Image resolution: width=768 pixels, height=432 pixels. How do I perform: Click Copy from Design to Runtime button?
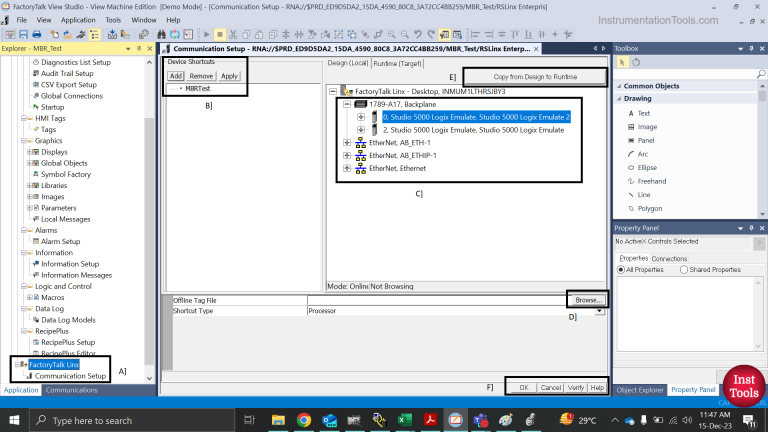click(x=535, y=77)
